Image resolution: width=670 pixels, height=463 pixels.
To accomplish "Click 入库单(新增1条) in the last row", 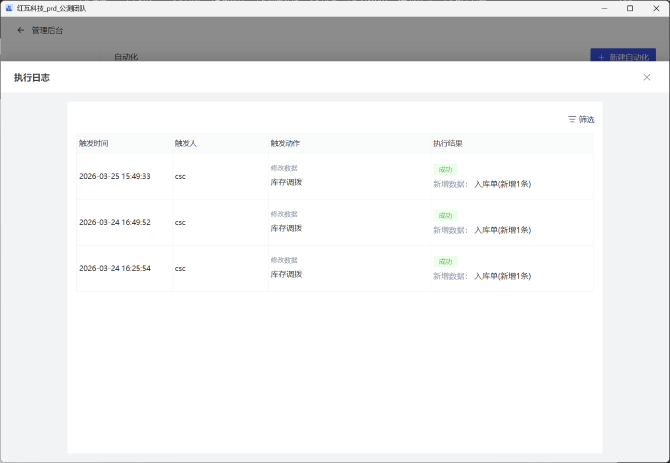I will [502, 276].
